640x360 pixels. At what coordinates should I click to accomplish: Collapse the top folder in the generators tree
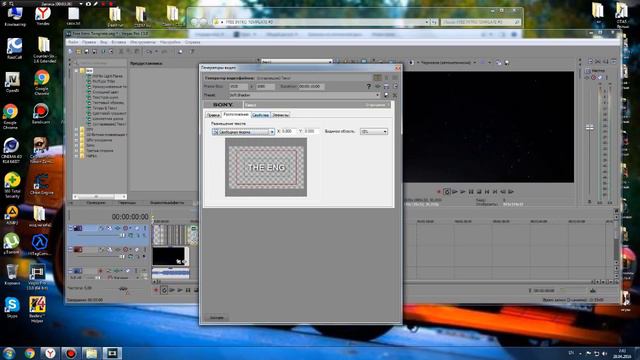(76, 71)
